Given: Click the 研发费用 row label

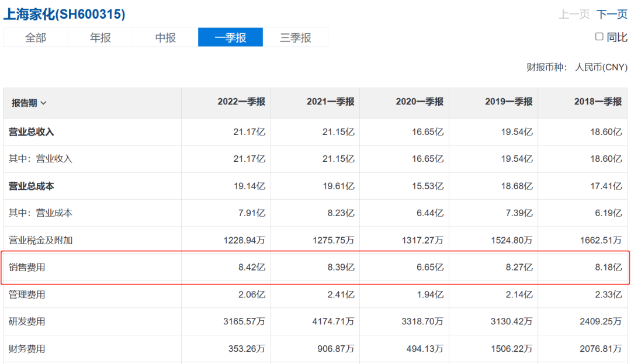Looking at the screenshot, I should tap(27, 322).
